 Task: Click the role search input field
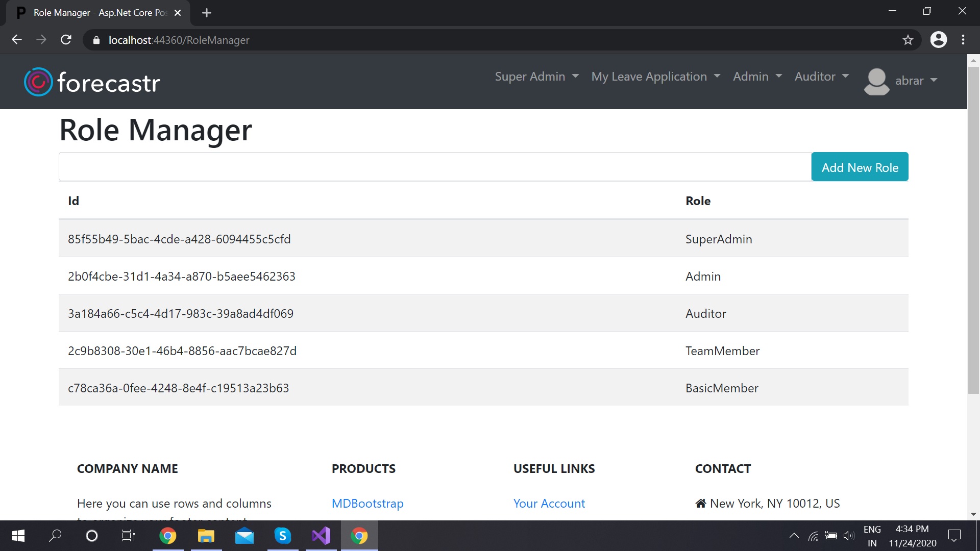click(435, 166)
